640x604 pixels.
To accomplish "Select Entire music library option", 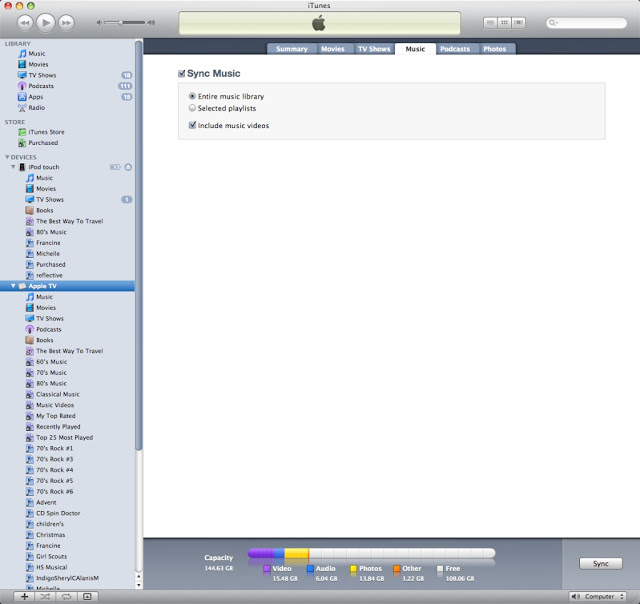I will point(192,96).
